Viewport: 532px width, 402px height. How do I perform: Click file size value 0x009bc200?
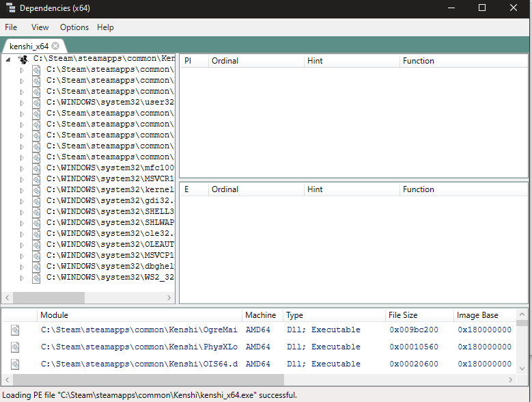point(414,330)
